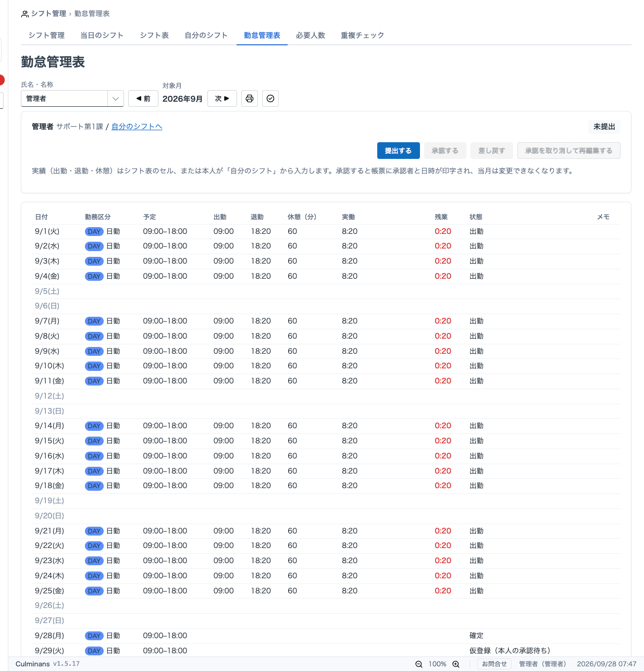Click 仮登録（本人の承認待ち） status text
The height and width of the screenshot is (671, 644).
[510, 651]
